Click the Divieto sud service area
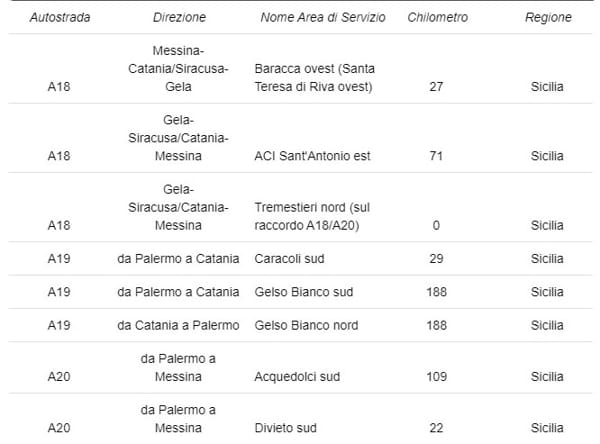600x444 pixels. click(x=285, y=428)
